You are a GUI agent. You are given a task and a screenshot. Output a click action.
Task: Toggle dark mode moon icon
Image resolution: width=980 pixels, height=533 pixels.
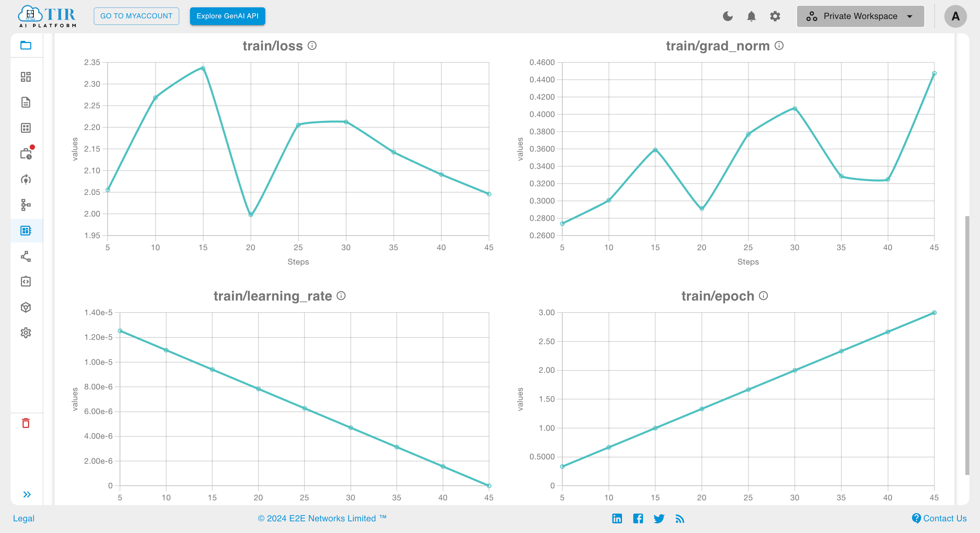tap(728, 16)
